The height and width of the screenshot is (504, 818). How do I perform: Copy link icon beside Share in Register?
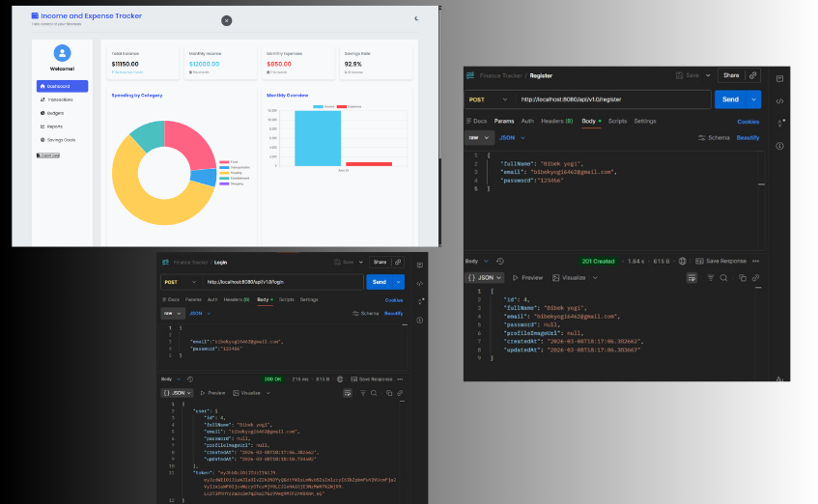pos(752,75)
